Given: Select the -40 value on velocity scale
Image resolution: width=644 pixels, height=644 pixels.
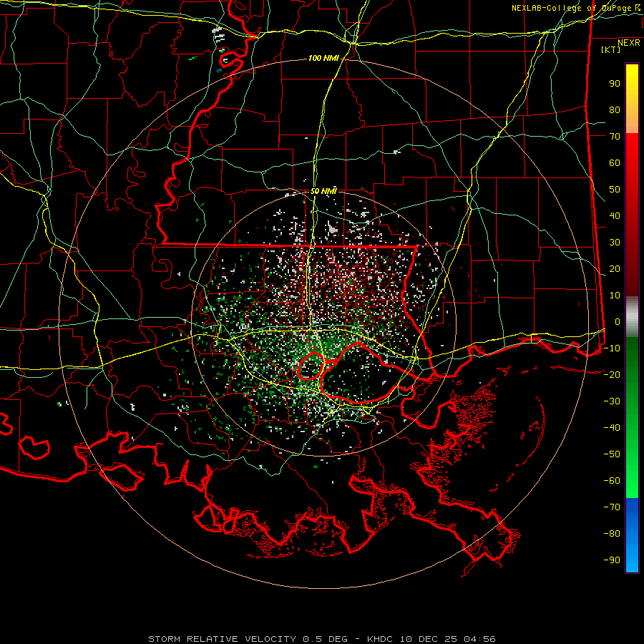Looking at the screenshot, I should tap(612, 428).
